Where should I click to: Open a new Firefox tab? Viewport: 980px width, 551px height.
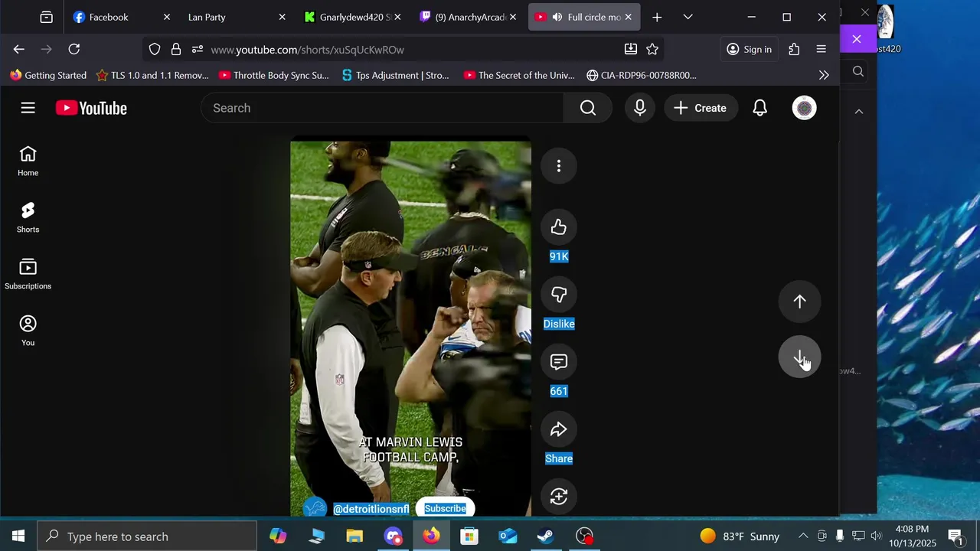[x=657, y=17]
